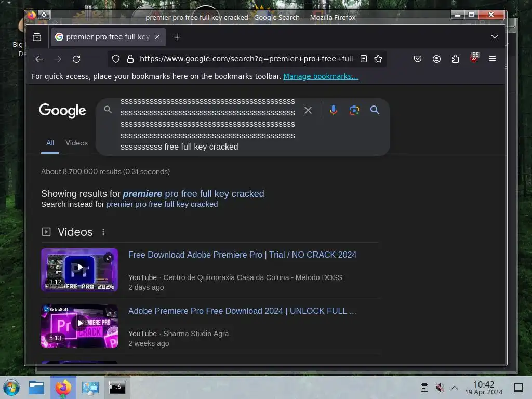Click the Sharma Studio Agra channel name

[196, 334]
